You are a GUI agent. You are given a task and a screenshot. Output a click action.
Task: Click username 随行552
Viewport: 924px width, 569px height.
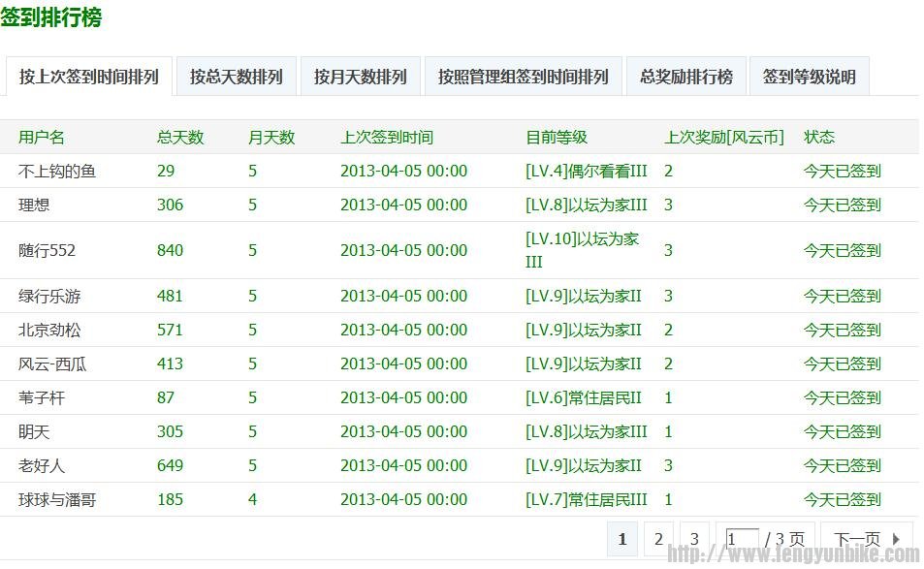pos(47,250)
